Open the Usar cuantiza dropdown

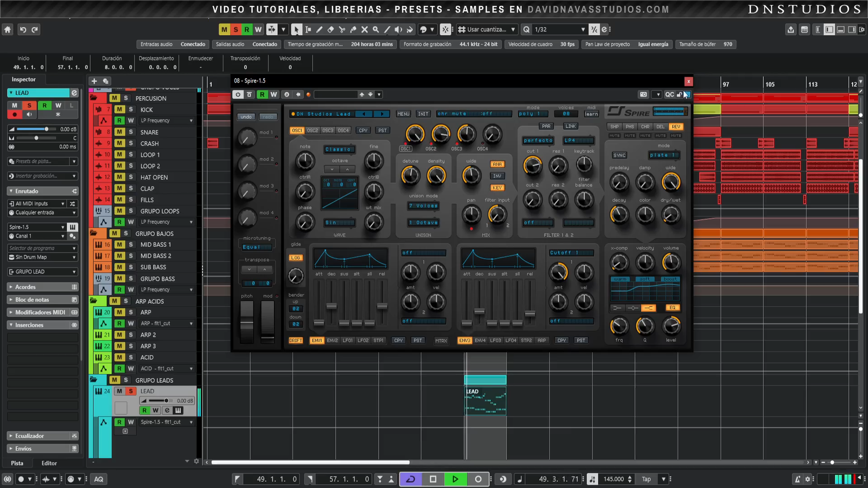[x=487, y=29]
